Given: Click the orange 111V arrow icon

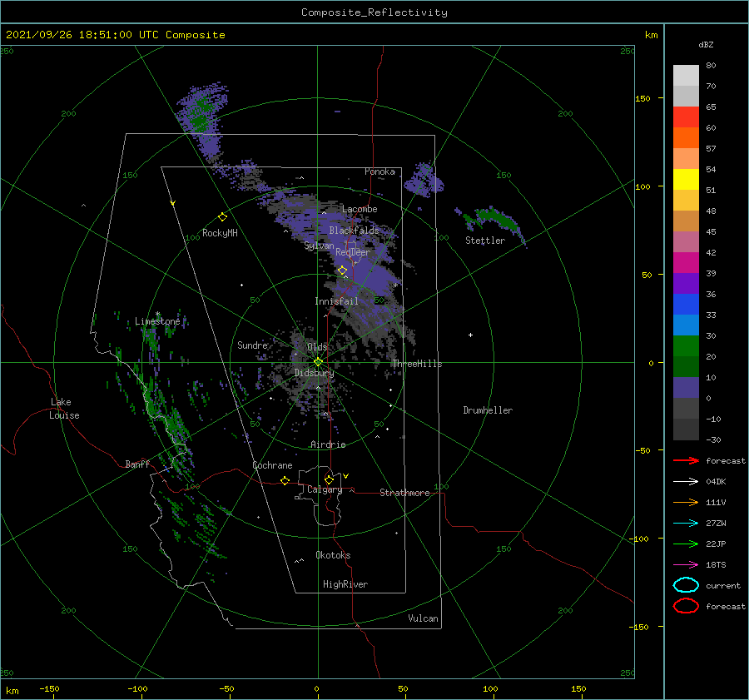Looking at the screenshot, I should (686, 502).
